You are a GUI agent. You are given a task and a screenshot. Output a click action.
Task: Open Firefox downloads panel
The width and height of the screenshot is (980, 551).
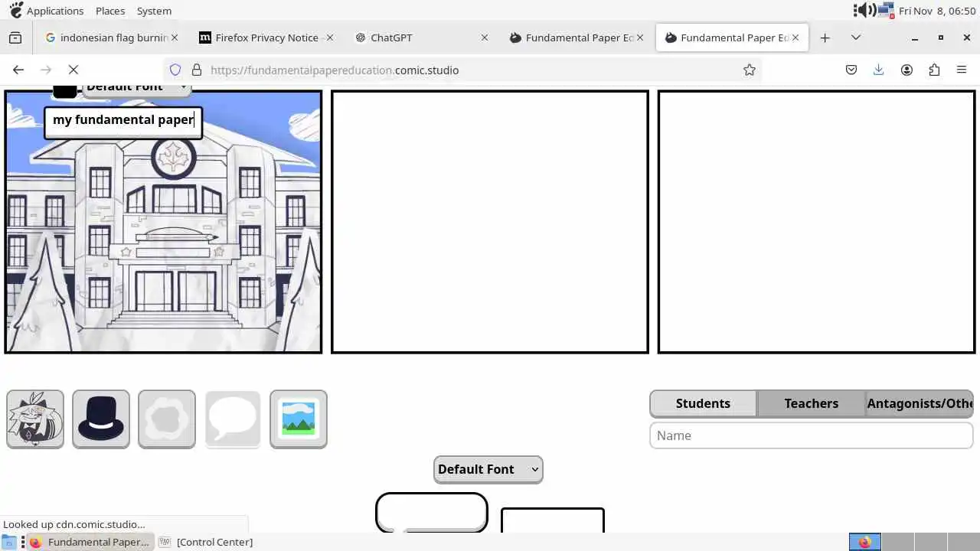pyautogui.click(x=879, y=70)
